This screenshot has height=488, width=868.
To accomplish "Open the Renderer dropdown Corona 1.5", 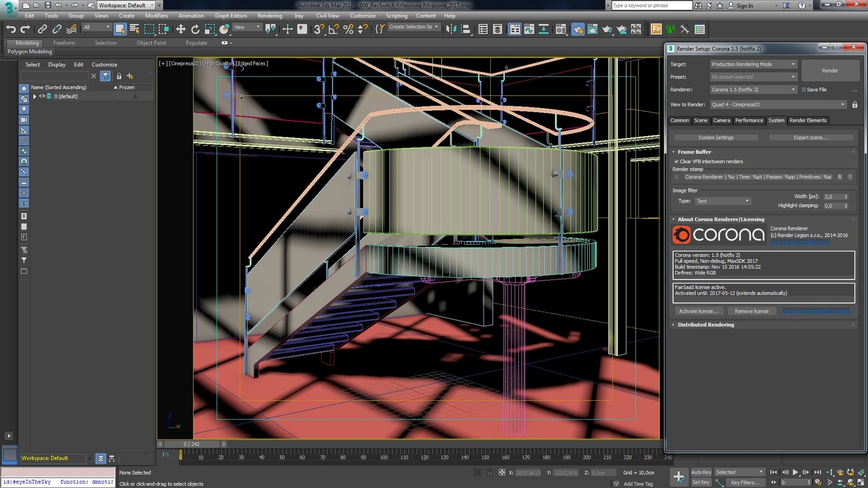I will (754, 90).
